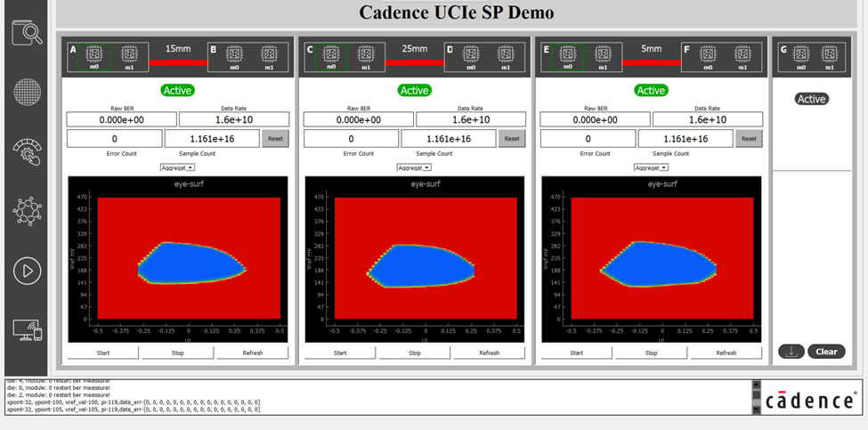The width and height of the screenshot is (868, 430).
Task: Select chip m0 of die E
Action: pyautogui.click(x=567, y=57)
